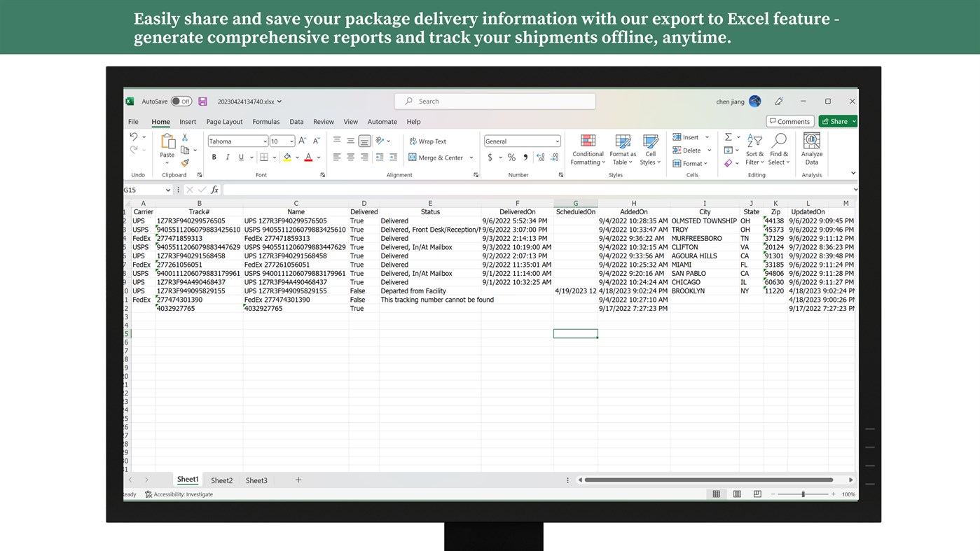Apply italic formatting
This screenshot has height=551, width=980.
(227, 157)
